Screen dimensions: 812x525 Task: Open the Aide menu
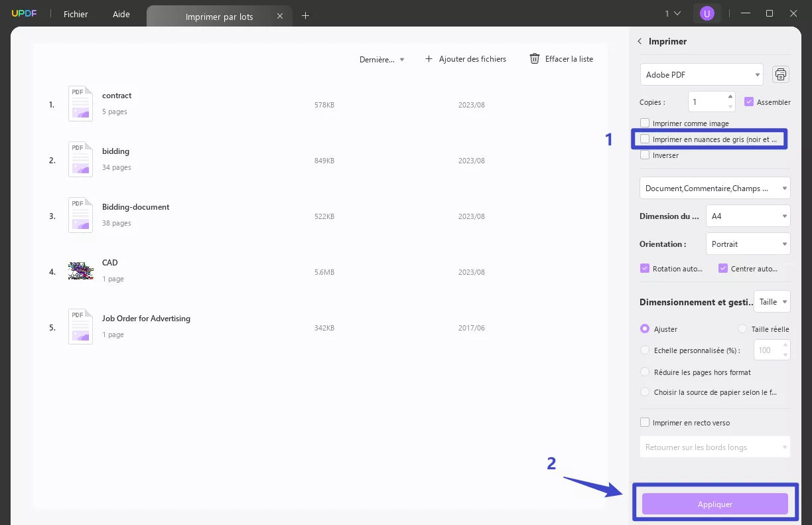pyautogui.click(x=121, y=15)
